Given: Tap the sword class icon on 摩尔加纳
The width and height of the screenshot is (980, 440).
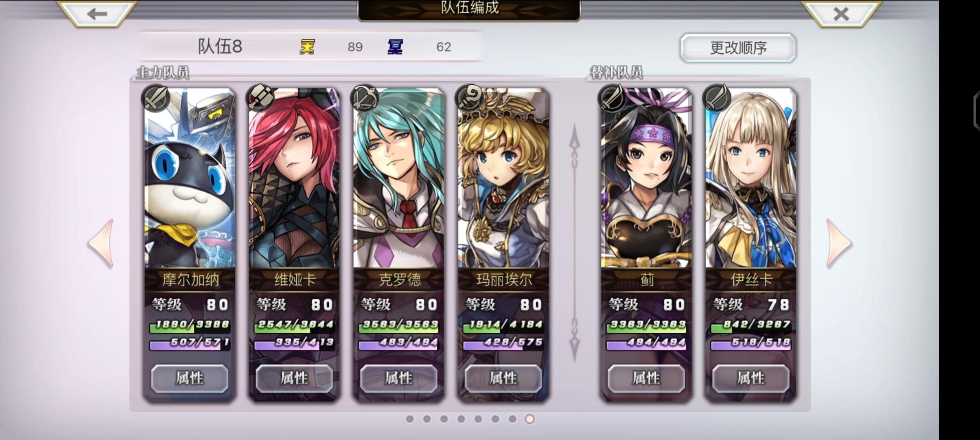Looking at the screenshot, I should click(x=155, y=98).
